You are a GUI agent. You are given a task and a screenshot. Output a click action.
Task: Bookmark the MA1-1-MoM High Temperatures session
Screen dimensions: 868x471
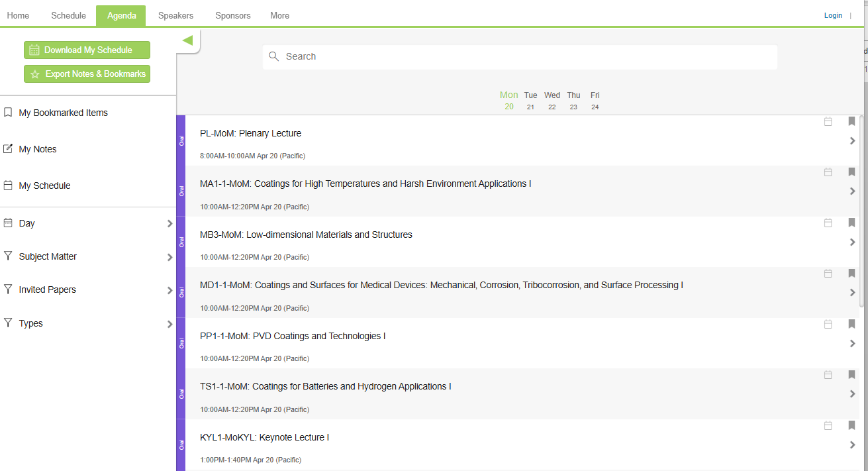pyautogui.click(x=851, y=172)
